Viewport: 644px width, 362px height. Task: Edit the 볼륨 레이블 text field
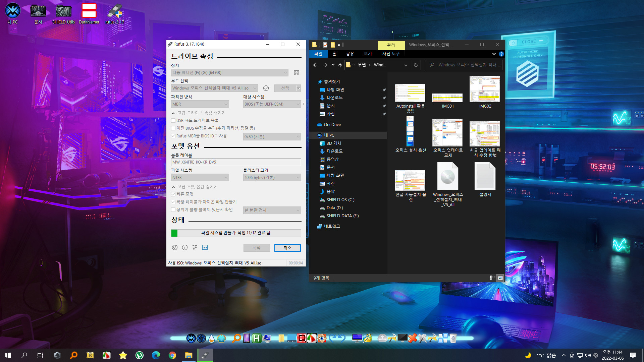pyautogui.click(x=236, y=162)
